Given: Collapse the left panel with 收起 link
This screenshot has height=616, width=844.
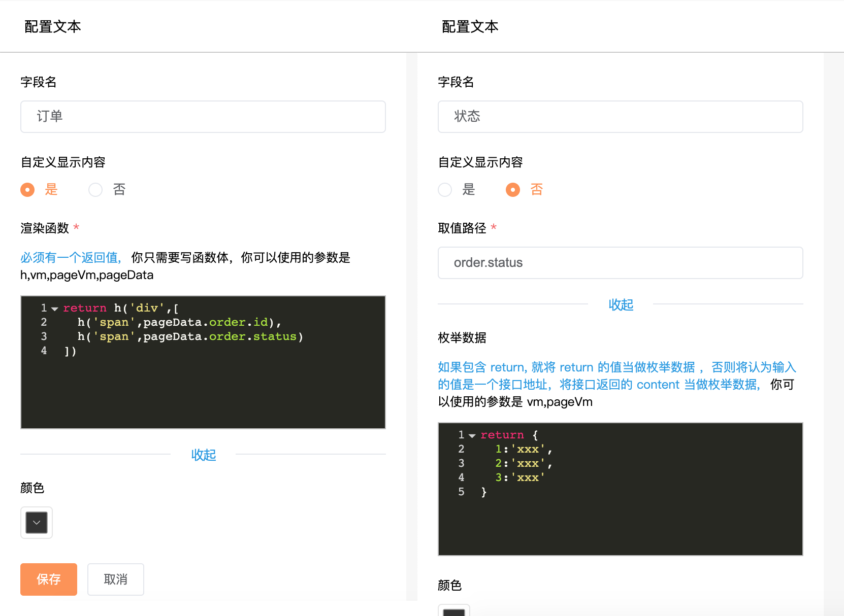Looking at the screenshot, I should point(204,455).
